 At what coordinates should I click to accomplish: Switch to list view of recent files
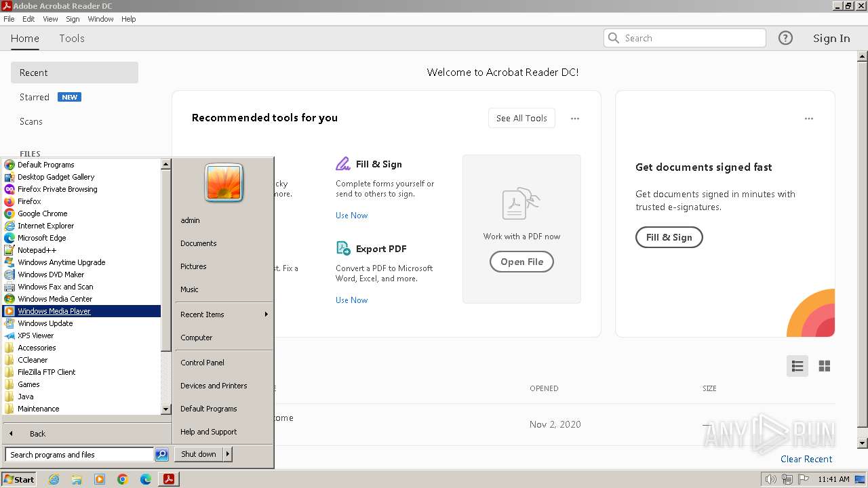tap(797, 366)
